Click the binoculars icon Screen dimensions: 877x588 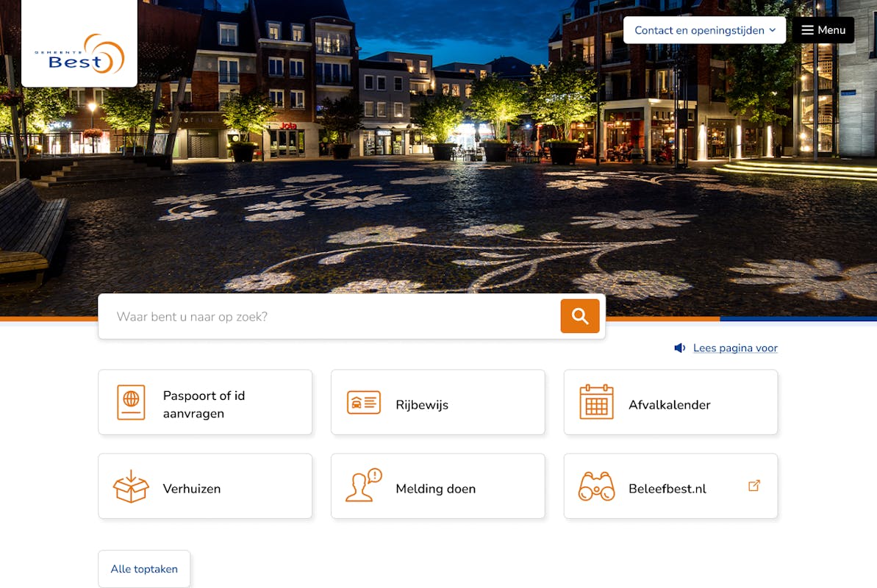[x=596, y=487]
